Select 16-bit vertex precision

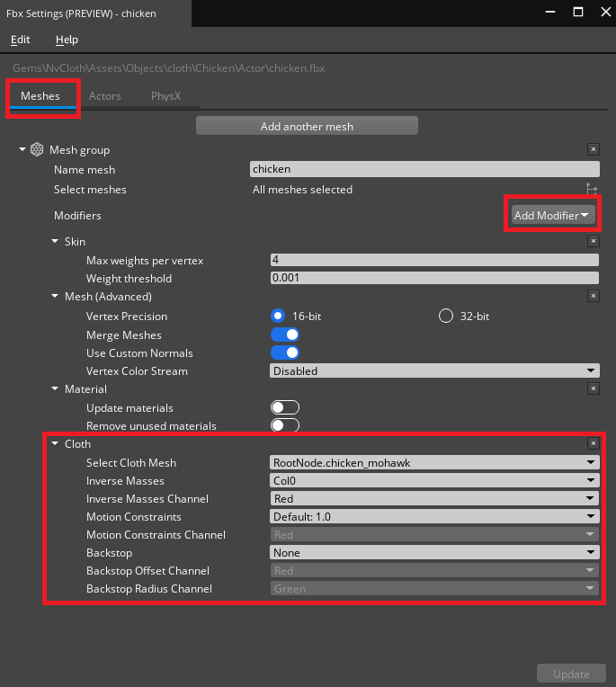pos(279,317)
